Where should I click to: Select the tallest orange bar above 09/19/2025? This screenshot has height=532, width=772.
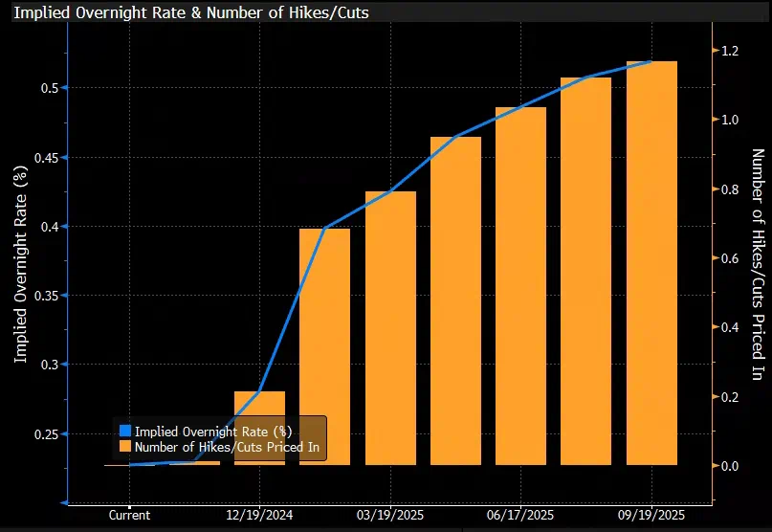pos(651,263)
